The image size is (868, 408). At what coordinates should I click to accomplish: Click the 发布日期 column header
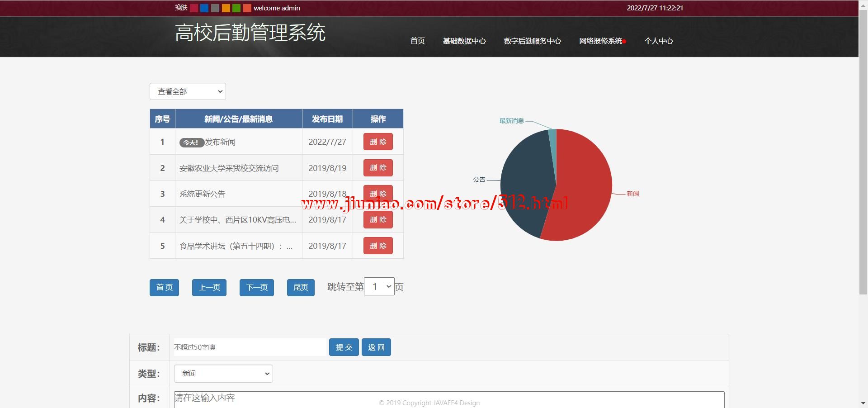coord(327,119)
